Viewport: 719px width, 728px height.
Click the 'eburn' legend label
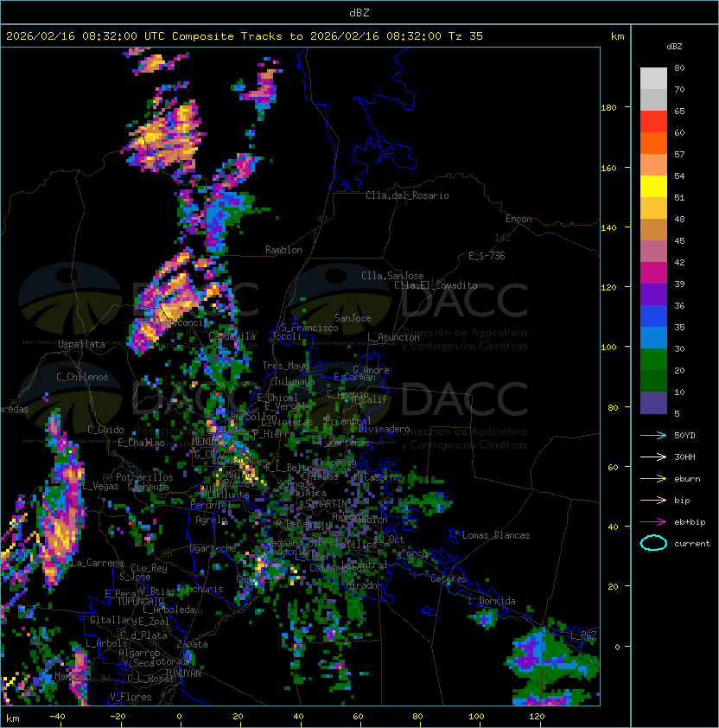[x=687, y=479]
